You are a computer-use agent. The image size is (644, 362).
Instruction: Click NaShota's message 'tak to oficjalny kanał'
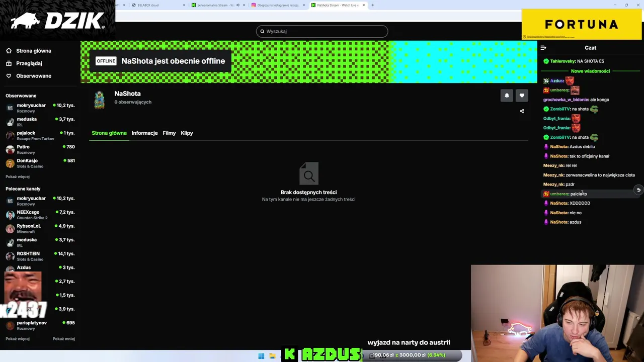point(589,156)
